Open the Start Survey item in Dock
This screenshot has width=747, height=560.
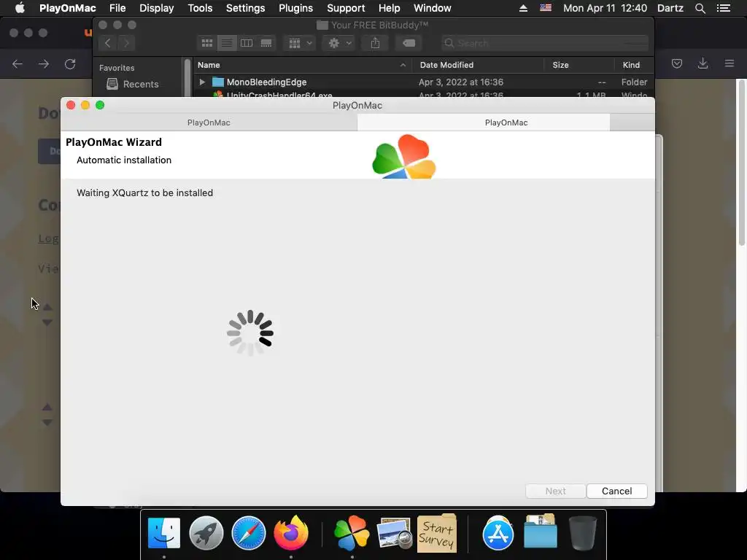point(437,533)
